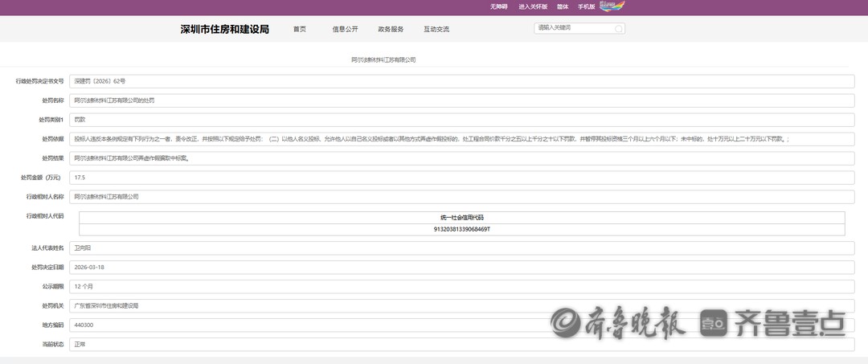Select the 处罚类别1 field showing 罚款
The image size is (868, 364).
(462, 120)
